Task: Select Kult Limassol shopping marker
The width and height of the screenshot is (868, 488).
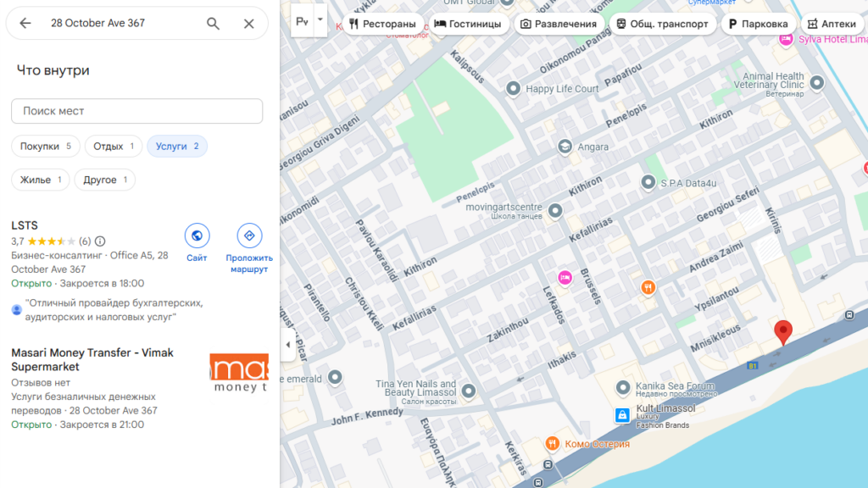Action: (622, 415)
